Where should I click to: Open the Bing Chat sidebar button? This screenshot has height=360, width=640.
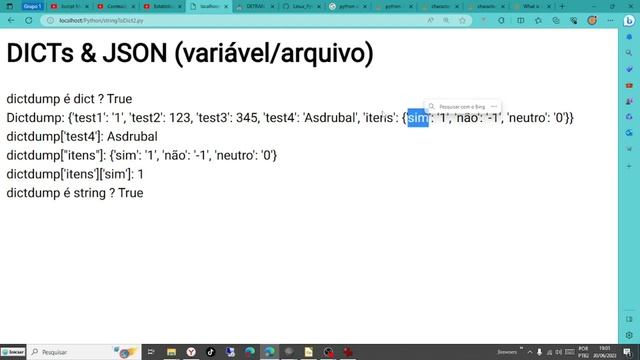pos(629,20)
